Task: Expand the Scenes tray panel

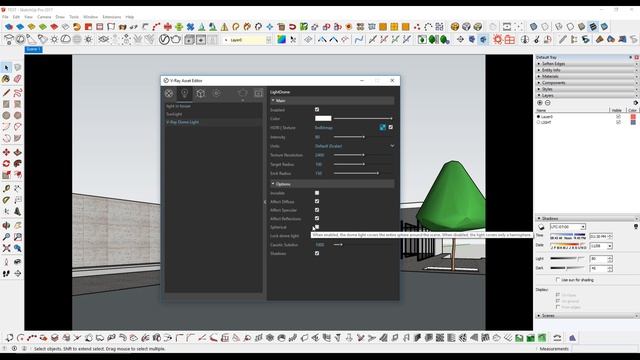Action: click(x=587, y=316)
